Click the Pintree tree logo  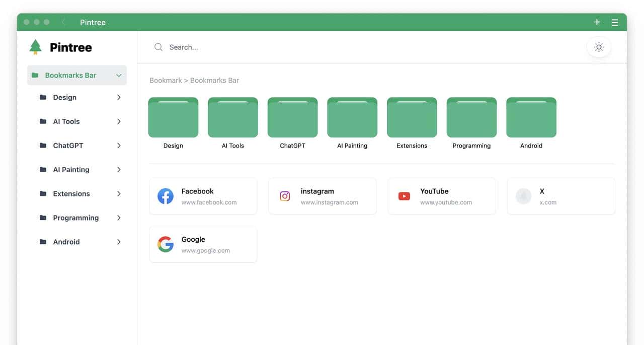coord(35,47)
